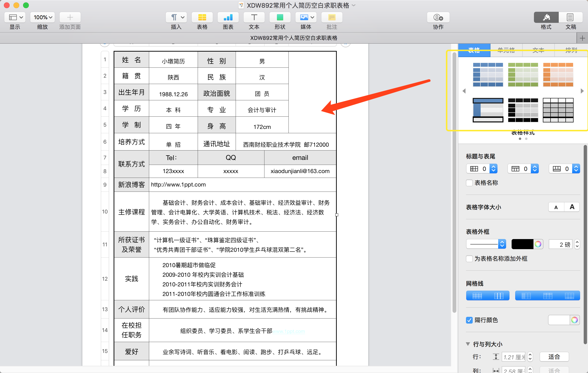
Task: Click the http://www.1ppt.com cell
Action: 242,185
